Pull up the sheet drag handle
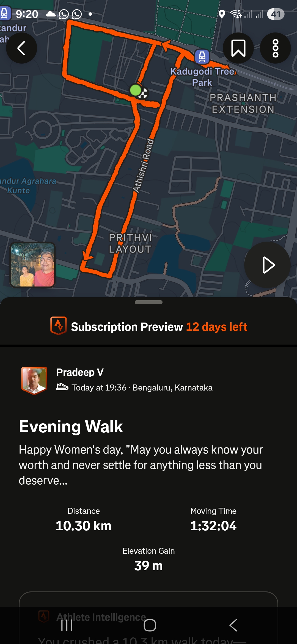 point(148,302)
